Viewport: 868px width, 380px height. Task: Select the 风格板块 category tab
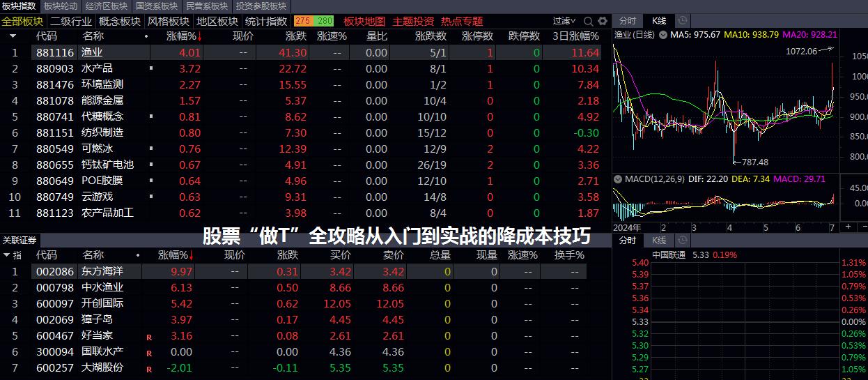click(x=169, y=22)
